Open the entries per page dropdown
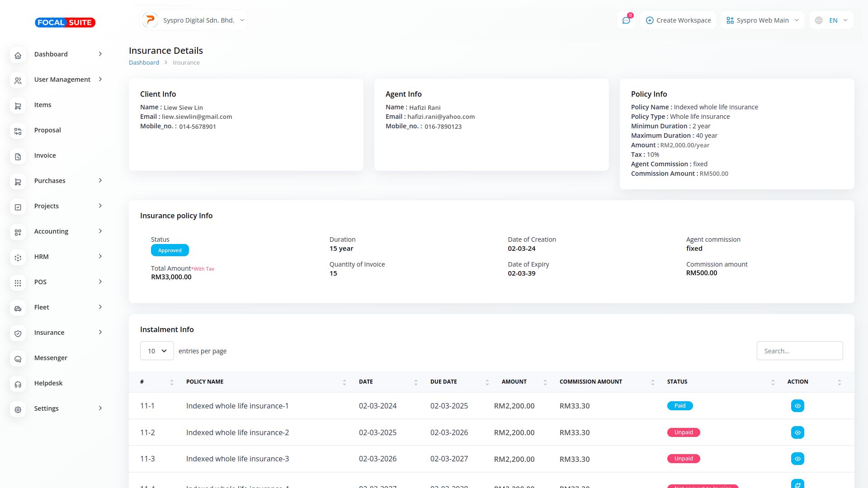868x488 pixels. pos(157,351)
